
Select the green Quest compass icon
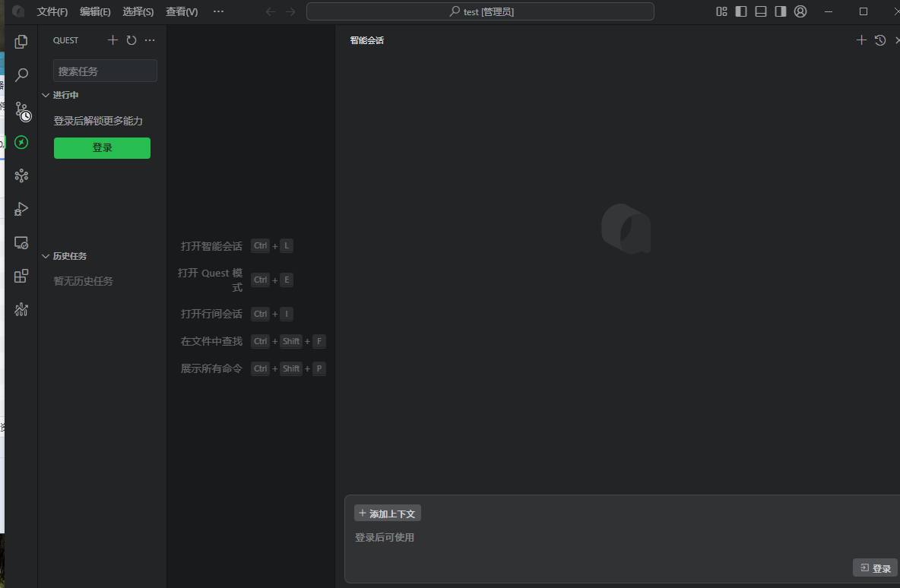pos(21,142)
